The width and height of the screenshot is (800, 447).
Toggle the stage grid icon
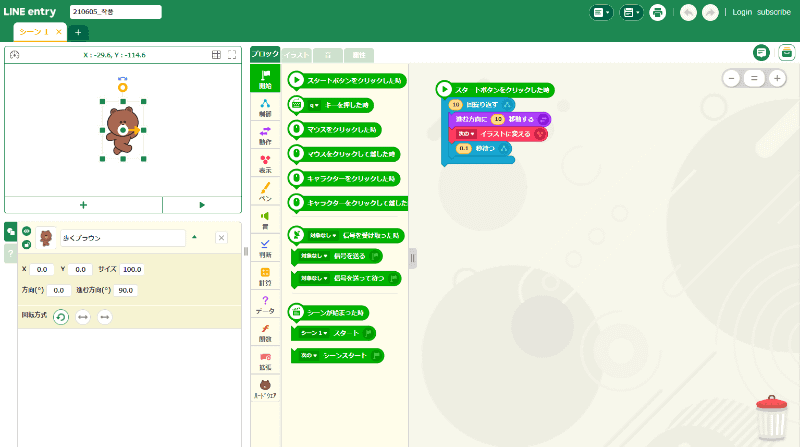(x=216, y=55)
